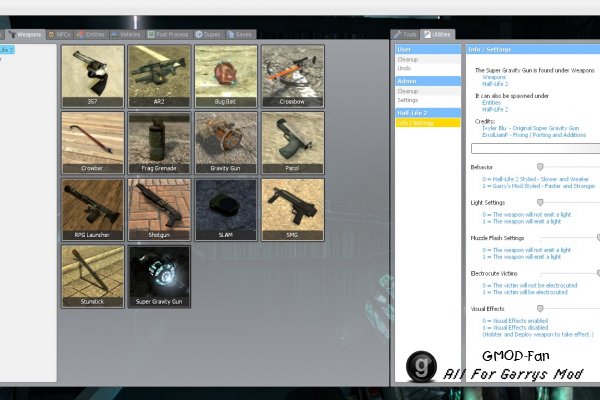The width and height of the screenshot is (600, 400).
Task: Select the Utilities tab
Action: (x=438, y=34)
